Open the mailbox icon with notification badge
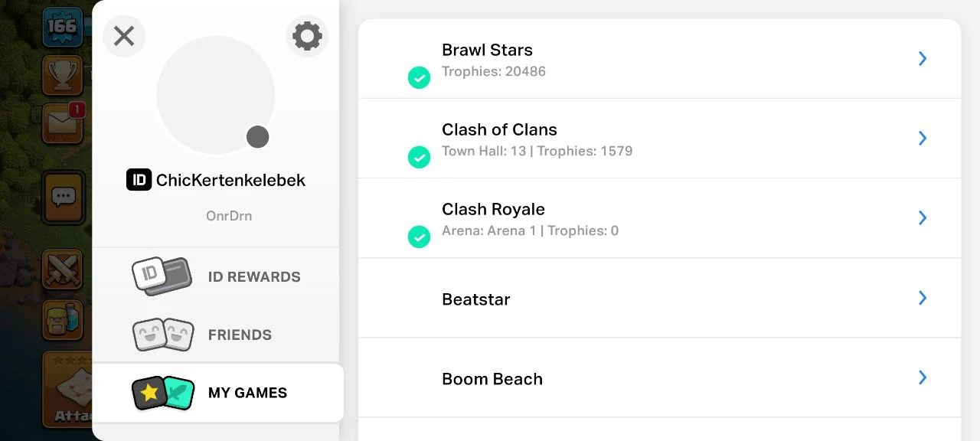Screen dimensions: 980x441 [64, 122]
